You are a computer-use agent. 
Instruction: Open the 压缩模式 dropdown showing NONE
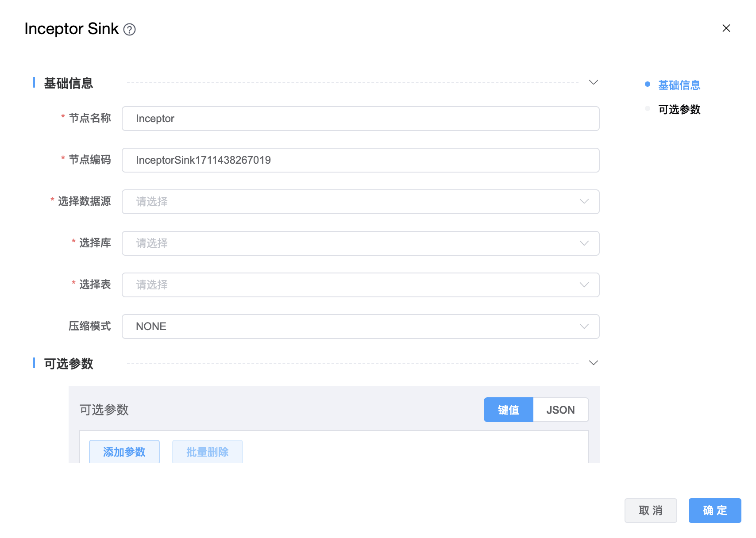click(x=360, y=327)
